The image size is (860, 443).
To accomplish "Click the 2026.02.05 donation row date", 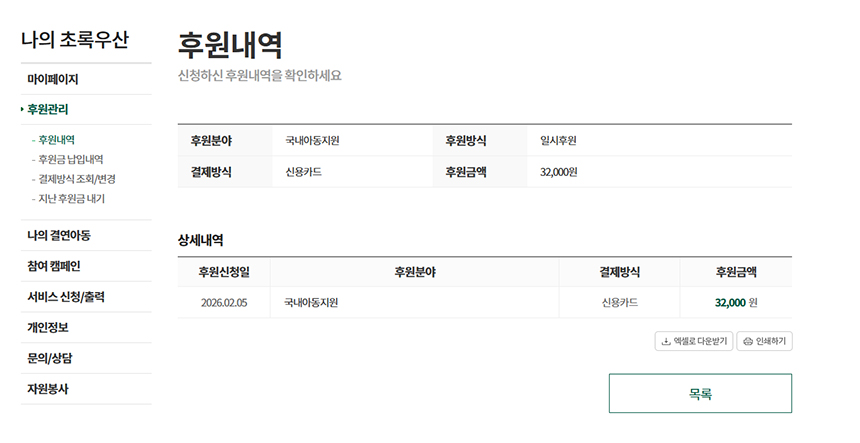I will 224,302.
